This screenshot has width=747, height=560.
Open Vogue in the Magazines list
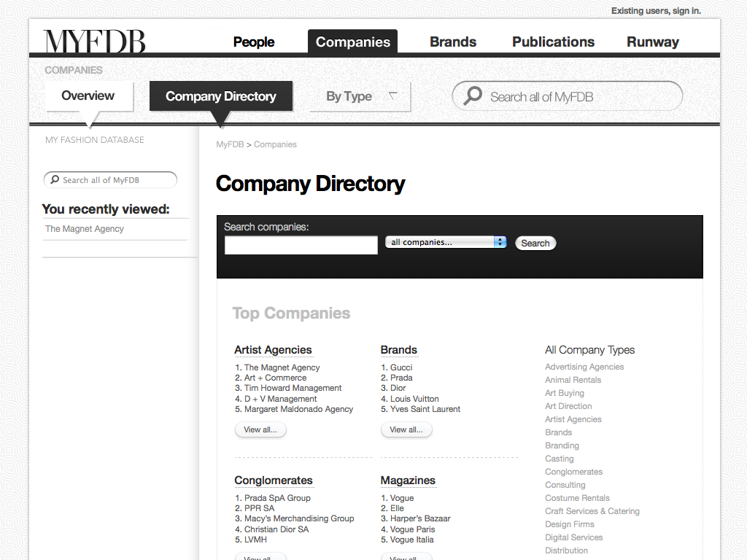(x=402, y=498)
